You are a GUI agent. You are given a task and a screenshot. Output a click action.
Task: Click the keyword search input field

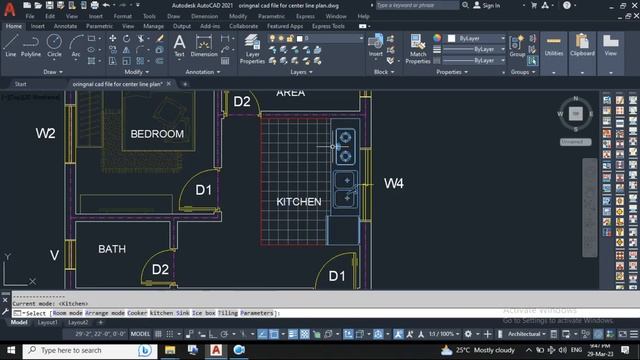point(417,5)
